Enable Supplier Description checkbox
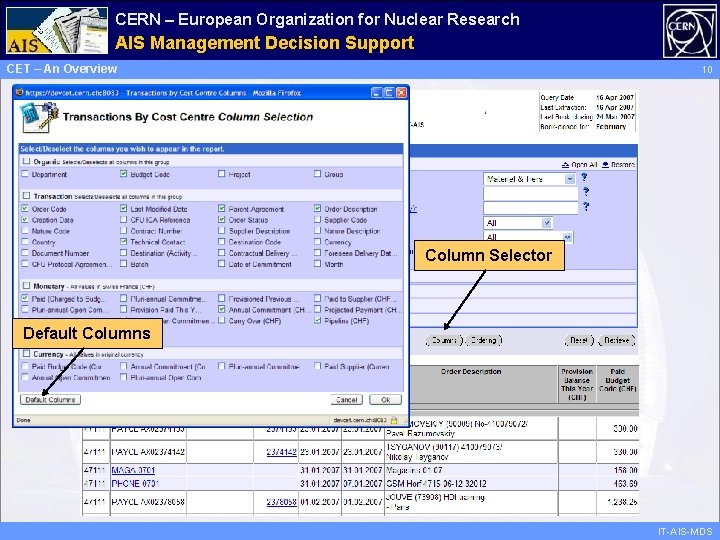720x540 pixels. pyautogui.click(x=221, y=231)
